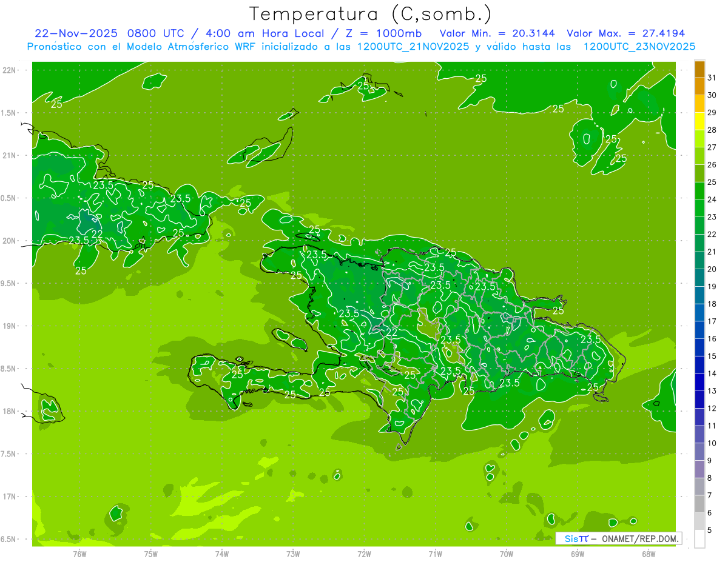Click the "71W" longitude axis label
This screenshot has height=562, width=728.
click(x=435, y=554)
